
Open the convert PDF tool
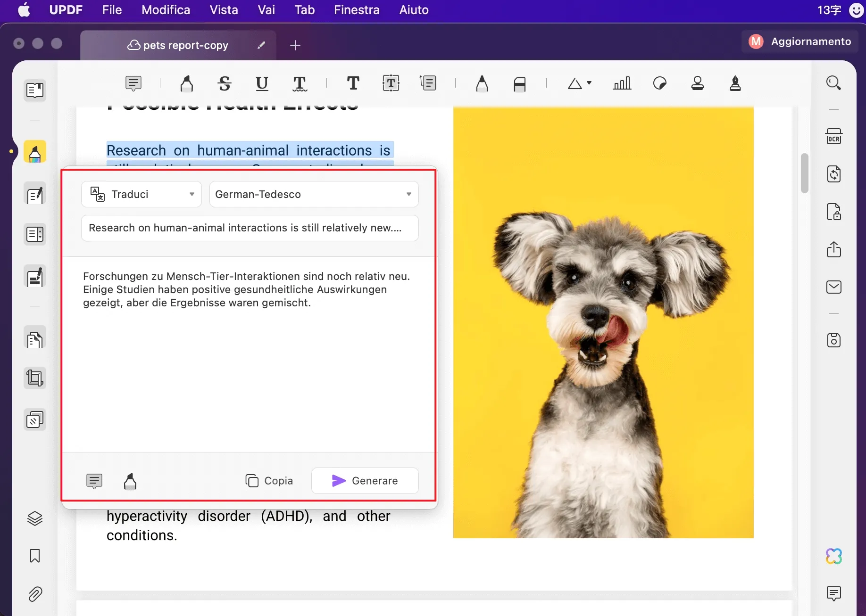click(x=833, y=174)
